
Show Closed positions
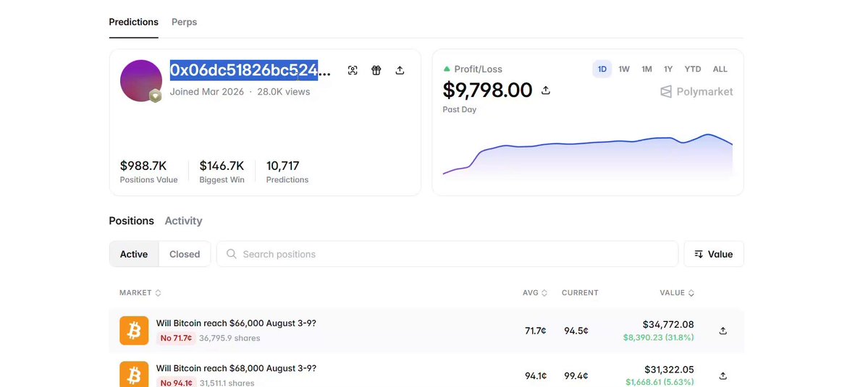tap(185, 255)
